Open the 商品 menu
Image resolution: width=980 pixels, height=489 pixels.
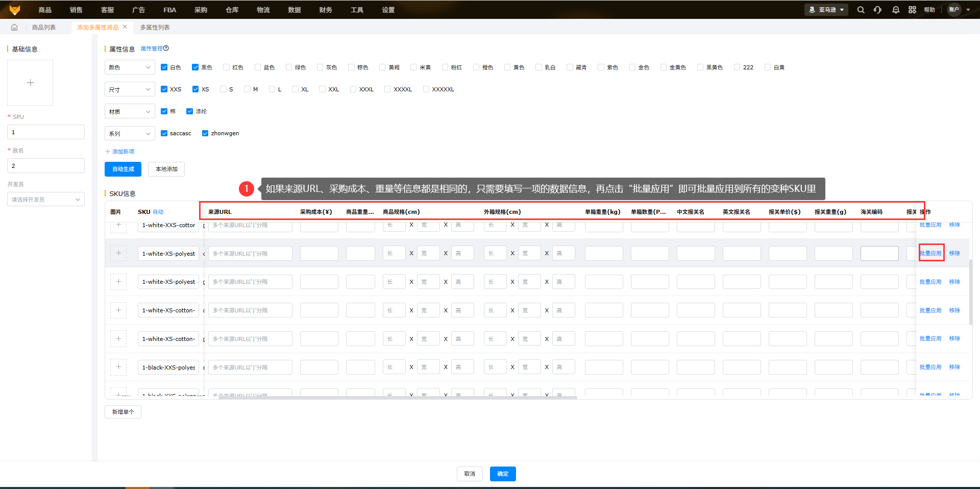(x=45, y=10)
